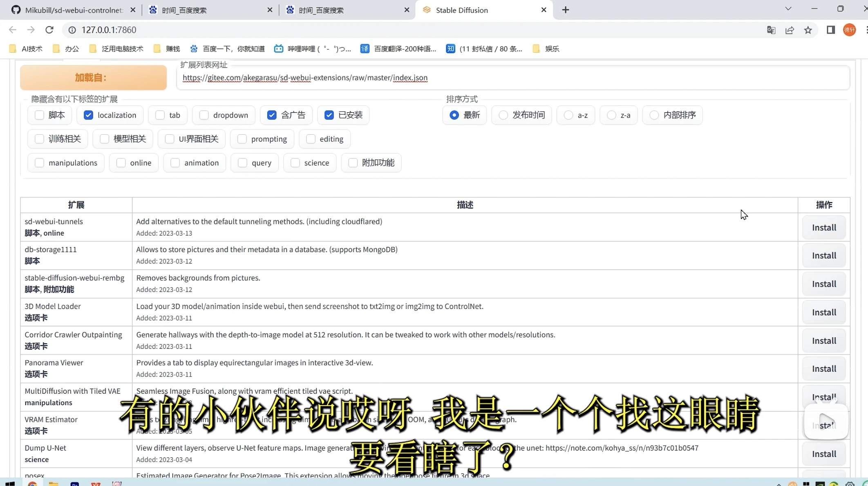Open the extension list URL link
The height and width of the screenshot is (486, 868).
tap(304, 78)
